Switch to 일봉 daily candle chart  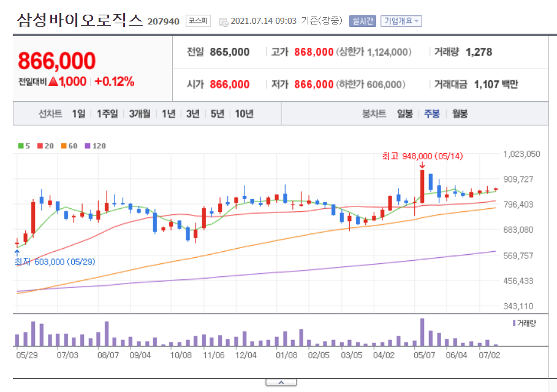pos(405,114)
